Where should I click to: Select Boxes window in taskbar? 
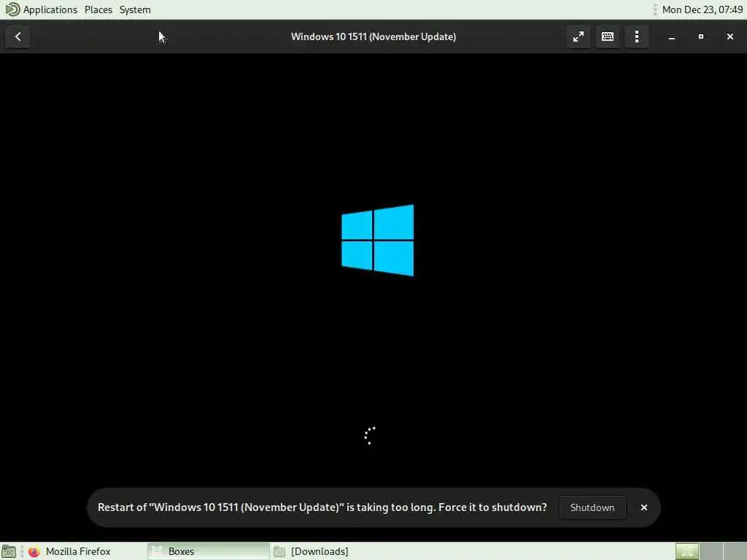coord(208,551)
